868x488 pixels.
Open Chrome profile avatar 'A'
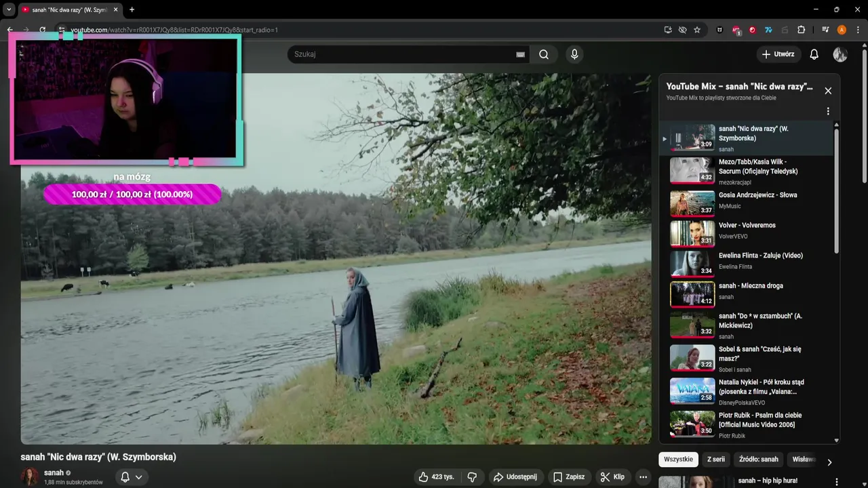coord(842,30)
